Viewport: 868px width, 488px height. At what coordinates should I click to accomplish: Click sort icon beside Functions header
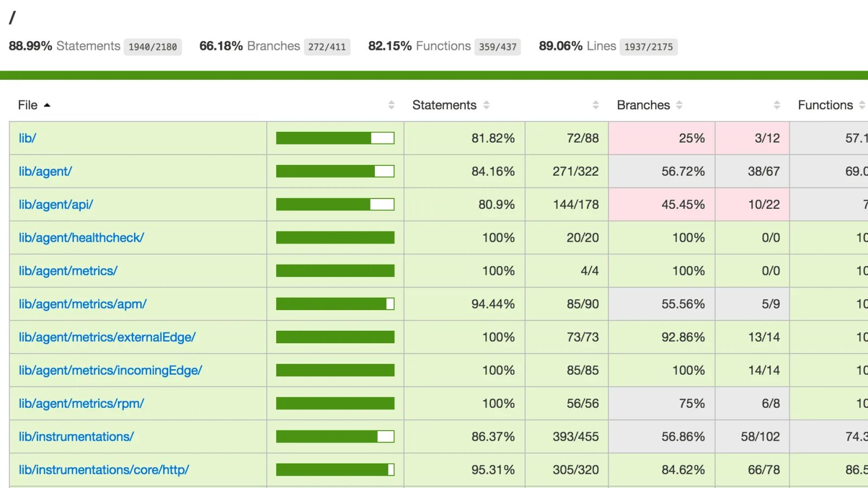click(x=862, y=105)
